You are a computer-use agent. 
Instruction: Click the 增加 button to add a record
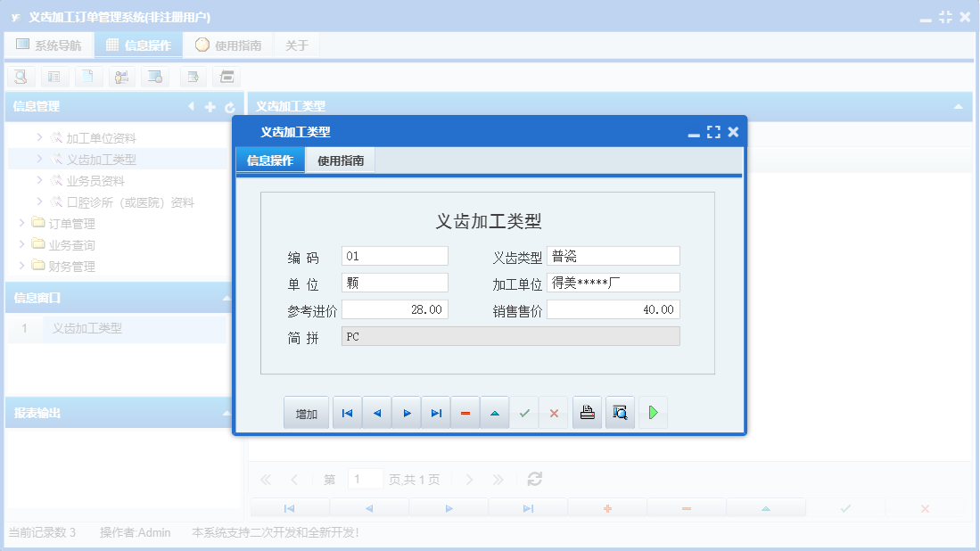pyautogui.click(x=306, y=412)
